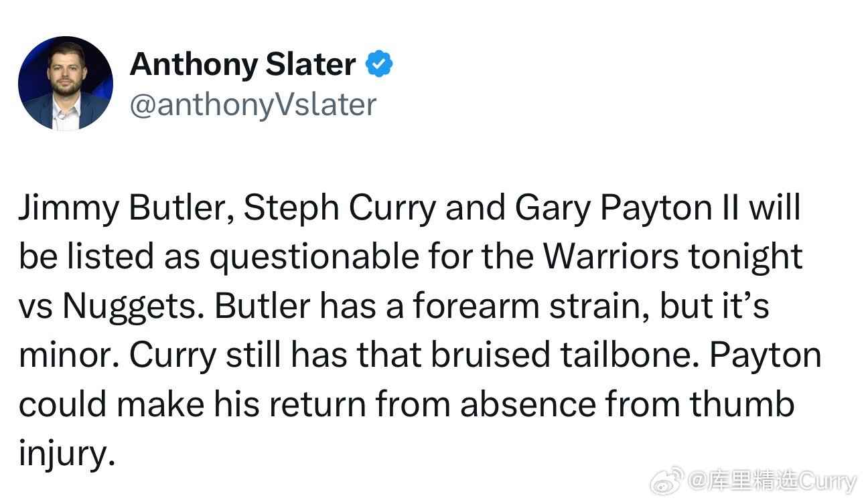This screenshot has width=864, height=504.
Task: Click the word 'minor.' in the tweet
Action: coord(70,356)
